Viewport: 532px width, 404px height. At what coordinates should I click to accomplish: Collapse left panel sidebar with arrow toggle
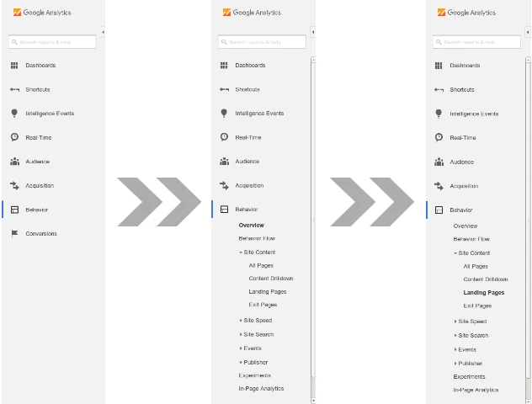pyautogui.click(x=103, y=32)
